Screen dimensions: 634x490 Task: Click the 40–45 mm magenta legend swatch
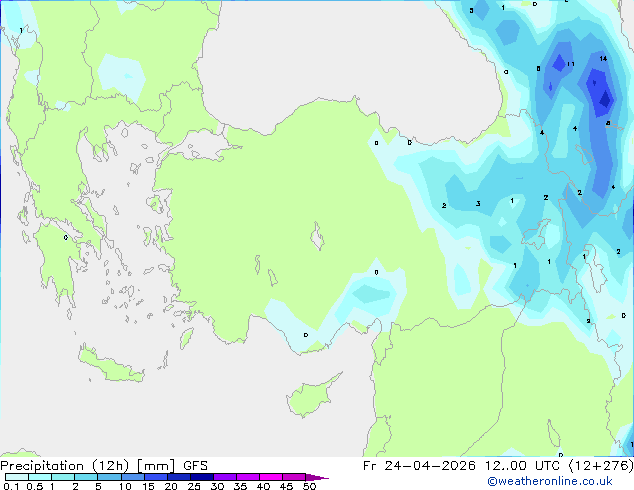point(271,477)
